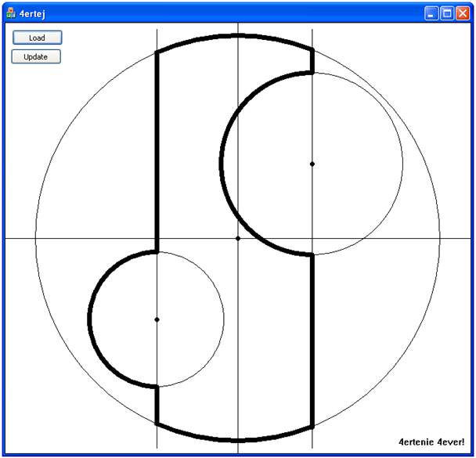476x458 pixels.
Task: Click the '4ertenie 4ever!' label
Action: [x=431, y=442]
